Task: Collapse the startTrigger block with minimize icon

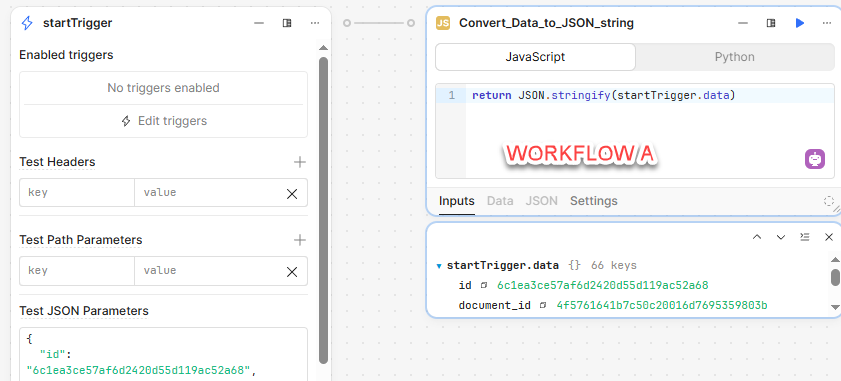Action: coord(259,23)
